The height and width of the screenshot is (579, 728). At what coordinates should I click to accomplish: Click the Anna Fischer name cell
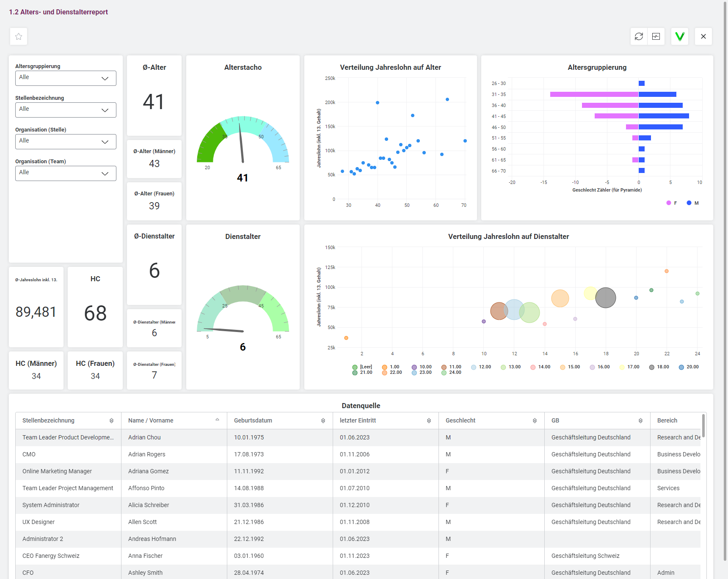145,556
